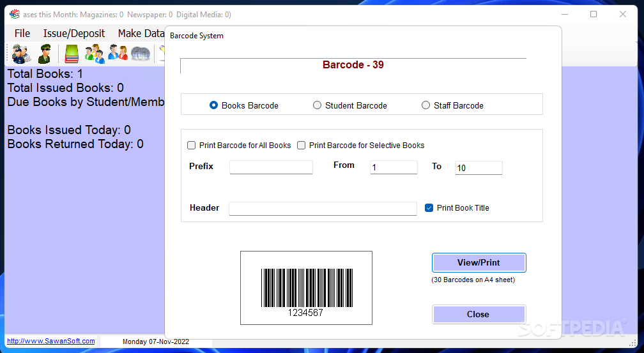This screenshot has height=353, width=644.
Task: Click the 'Books Issued Today: 0' text
Action: [69, 130]
